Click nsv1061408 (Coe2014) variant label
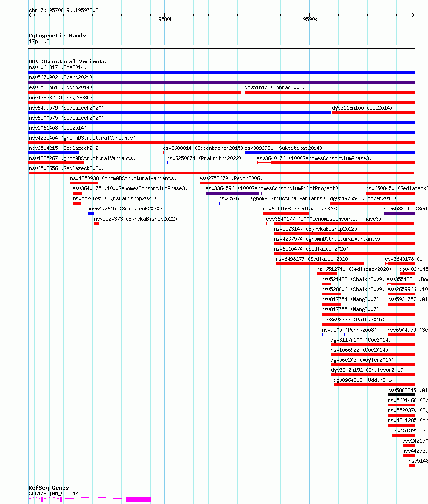 (58, 128)
